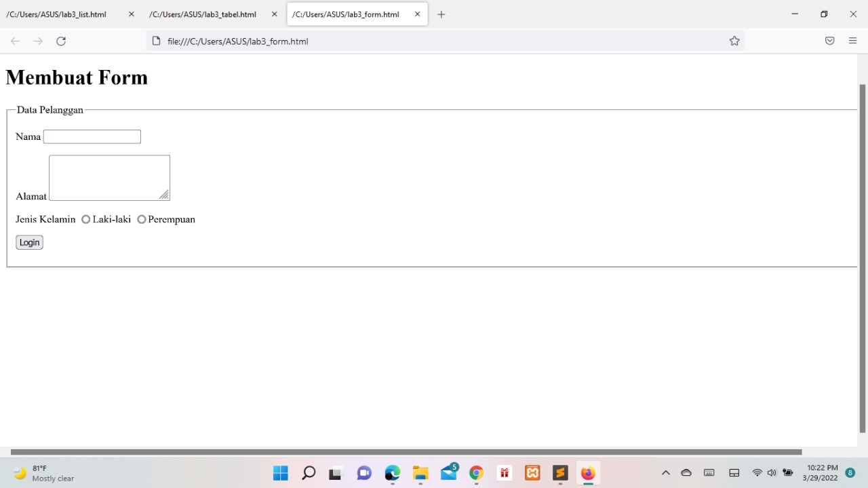Screen dimensions: 868x488
Task: Open the clock and date panel
Action: point(820,473)
